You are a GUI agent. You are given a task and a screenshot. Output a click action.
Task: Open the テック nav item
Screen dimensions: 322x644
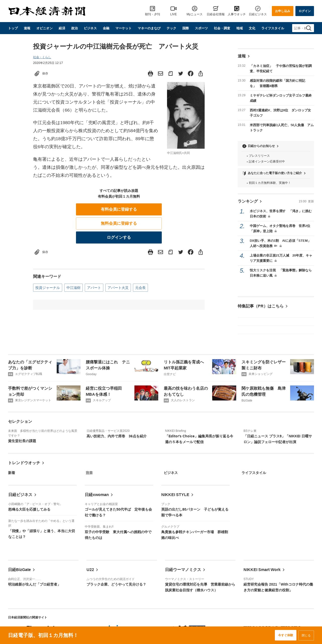pos(171,28)
